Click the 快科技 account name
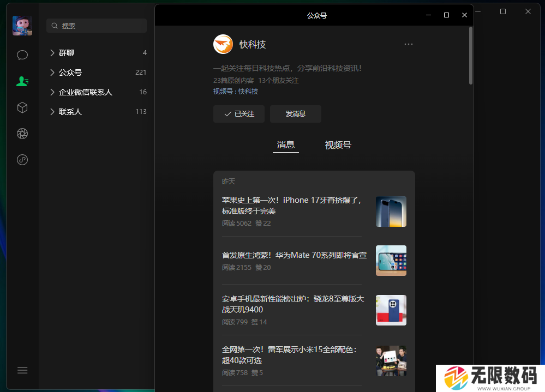This screenshot has width=545, height=392. [253, 45]
